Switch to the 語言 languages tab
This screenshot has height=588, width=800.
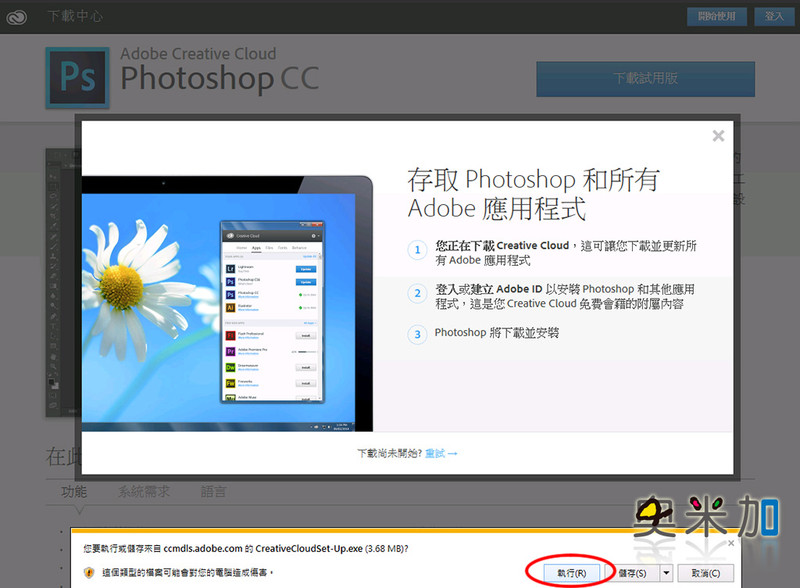pyautogui.click(x=213, y=492)
